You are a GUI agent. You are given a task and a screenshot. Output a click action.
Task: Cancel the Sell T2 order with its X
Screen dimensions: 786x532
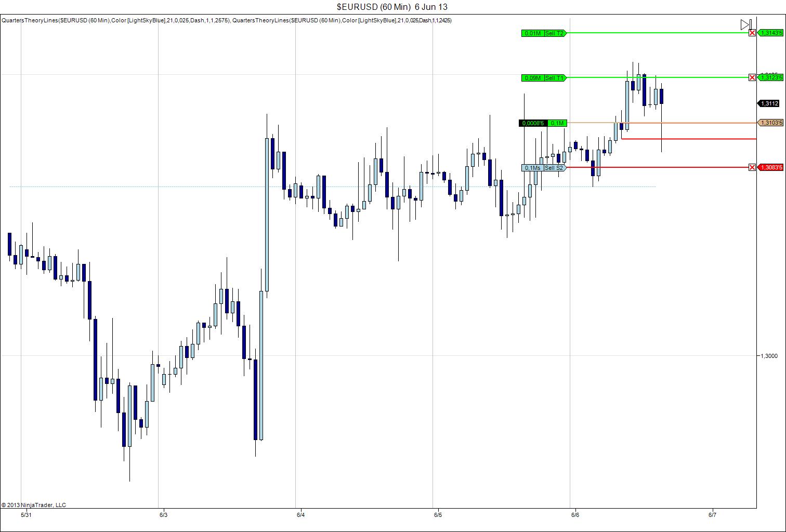(x=752, y=33)
